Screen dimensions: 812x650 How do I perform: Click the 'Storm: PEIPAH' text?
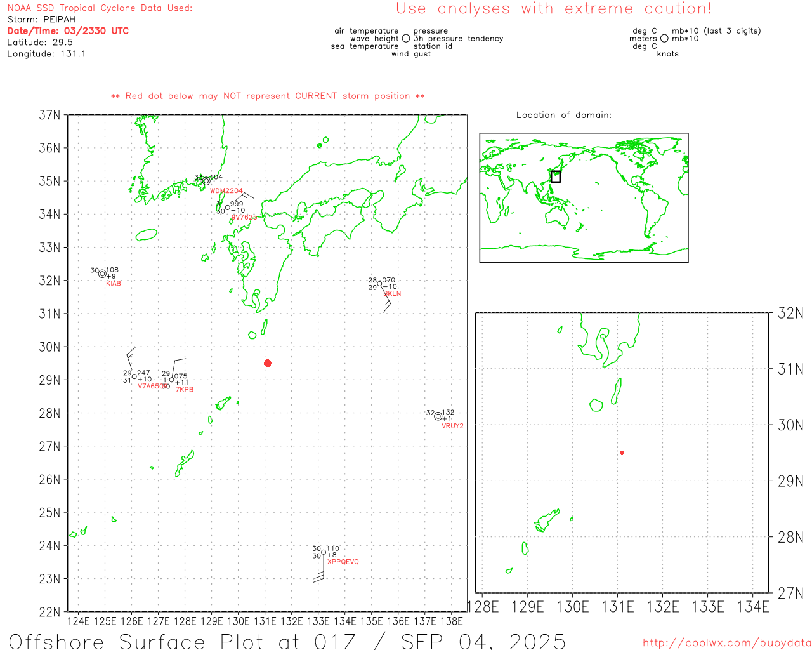pos(41,20)
